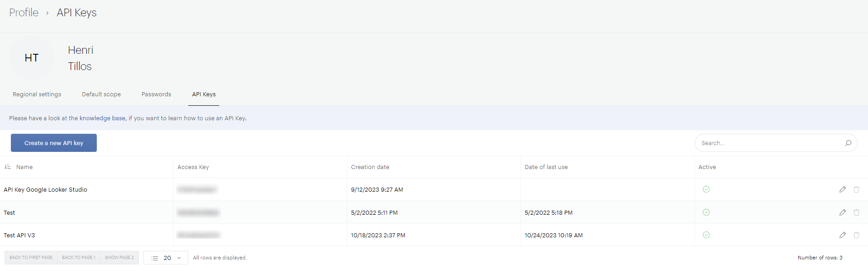Click the Show Page 2 button
868x273 pixels.
point(119,258)
